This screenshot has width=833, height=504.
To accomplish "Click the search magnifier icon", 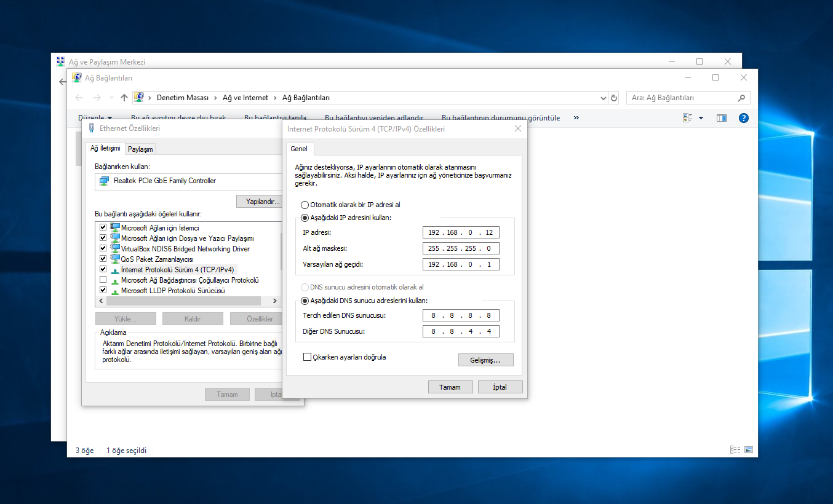I will [742, 98].
